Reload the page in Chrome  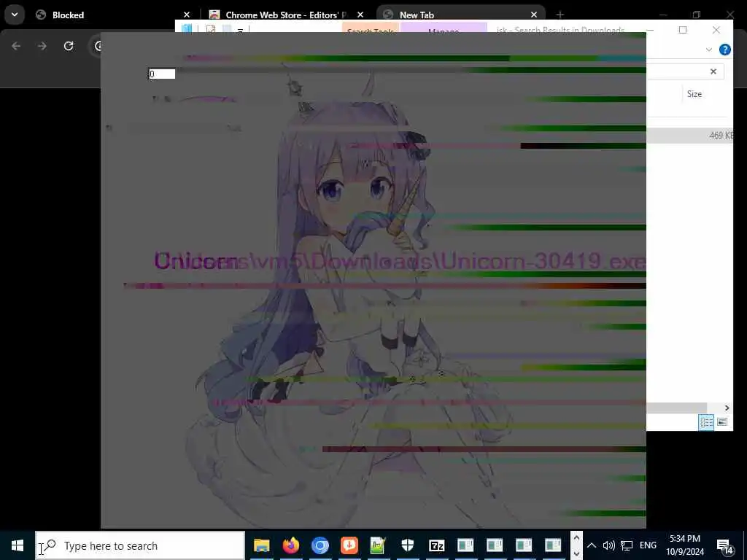click(69, 46)
